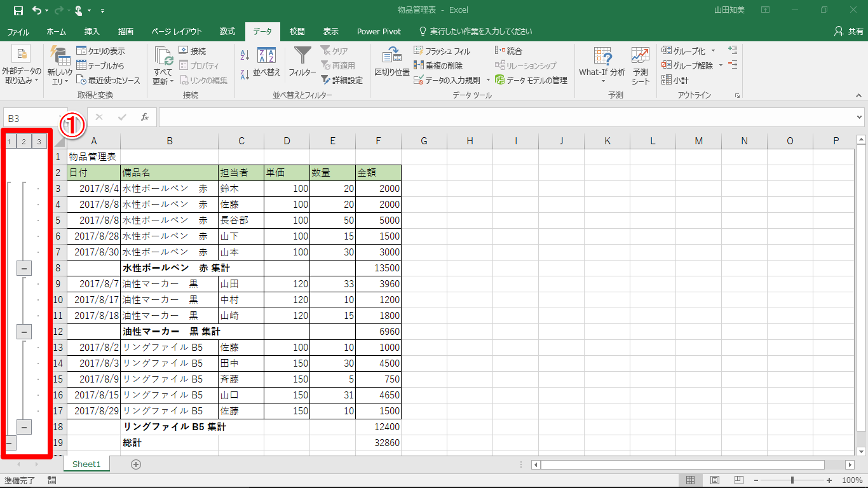This screenshot has width=868, height=488.
Task: Click the 小計 subtotal command
Action: (x=675, y=80)
